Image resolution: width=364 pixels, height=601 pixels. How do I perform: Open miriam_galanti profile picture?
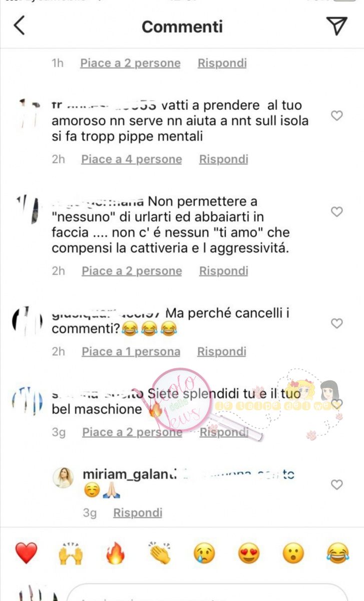pos(64,478)
